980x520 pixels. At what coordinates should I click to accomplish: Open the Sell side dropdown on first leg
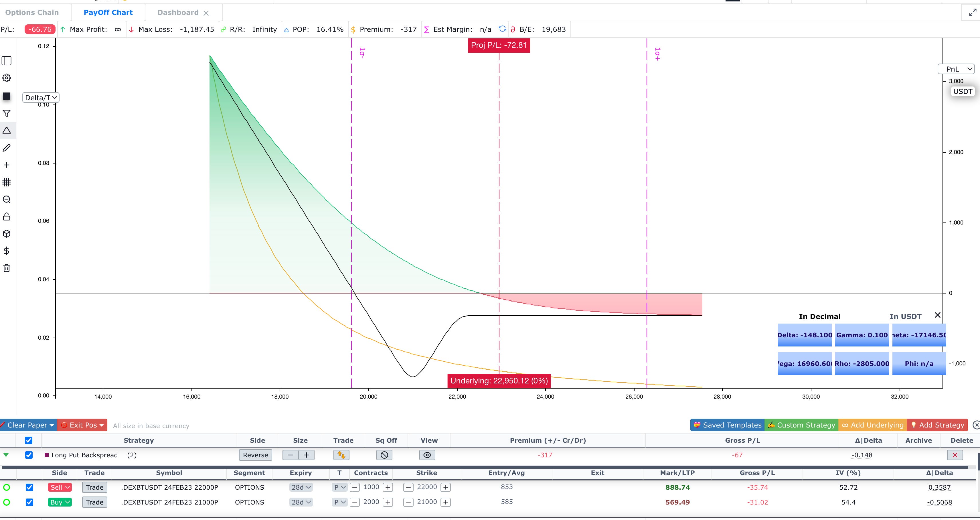pyautogui.click(x=60, y=487)
